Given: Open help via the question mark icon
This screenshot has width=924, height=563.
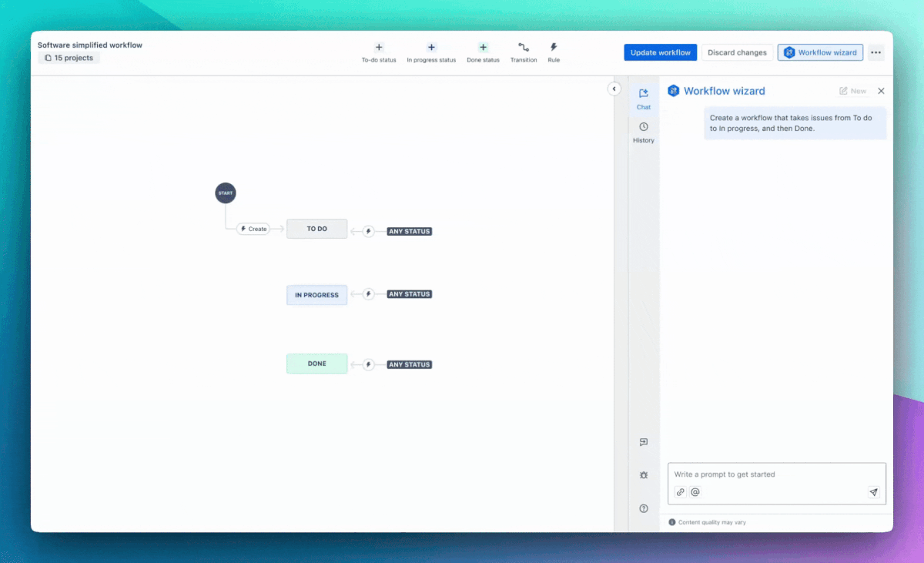Looking at the screenshot, I should click(644, 508).
